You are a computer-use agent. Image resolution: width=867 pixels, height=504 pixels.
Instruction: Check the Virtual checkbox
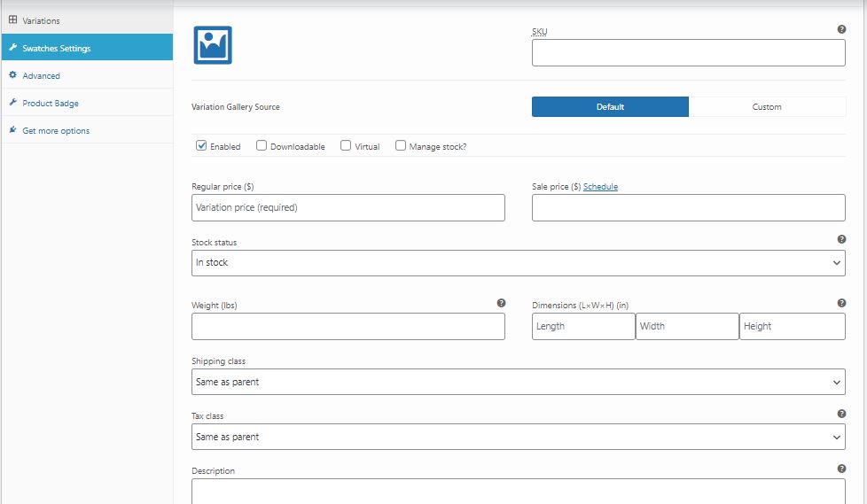pyautogui.click(x=346, y=145)
